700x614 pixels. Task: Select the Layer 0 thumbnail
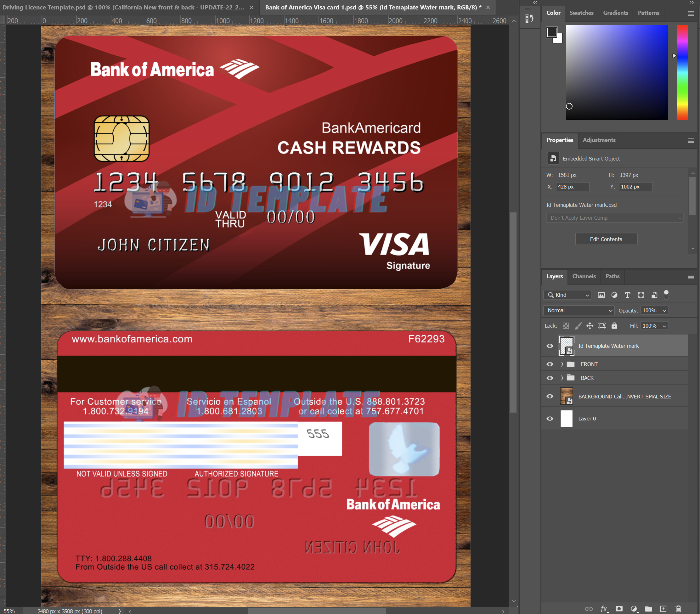pyautogui.click(x=566, y=419)
